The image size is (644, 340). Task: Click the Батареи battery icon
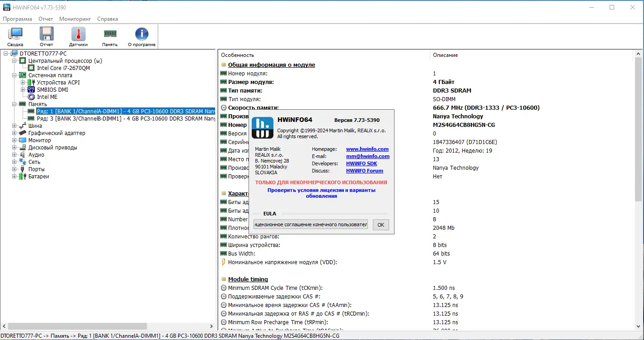click(x=22, y=176)
